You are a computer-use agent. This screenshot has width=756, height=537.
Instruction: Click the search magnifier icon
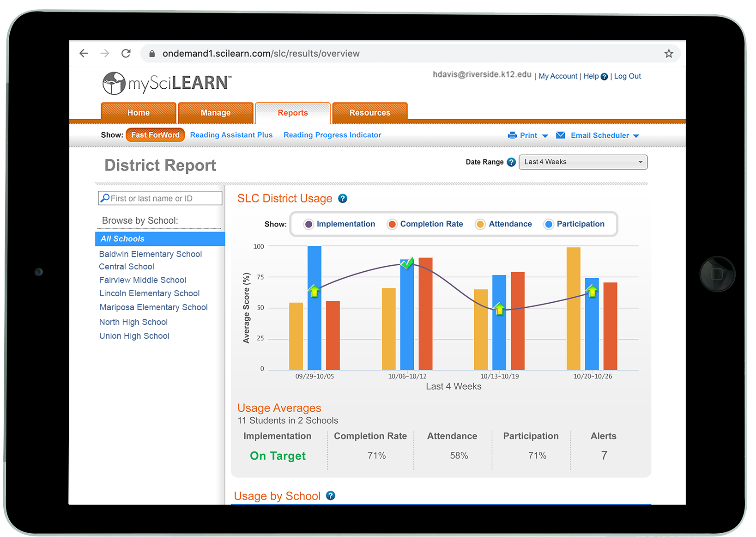pyautogui.click(x=105, y=198)
